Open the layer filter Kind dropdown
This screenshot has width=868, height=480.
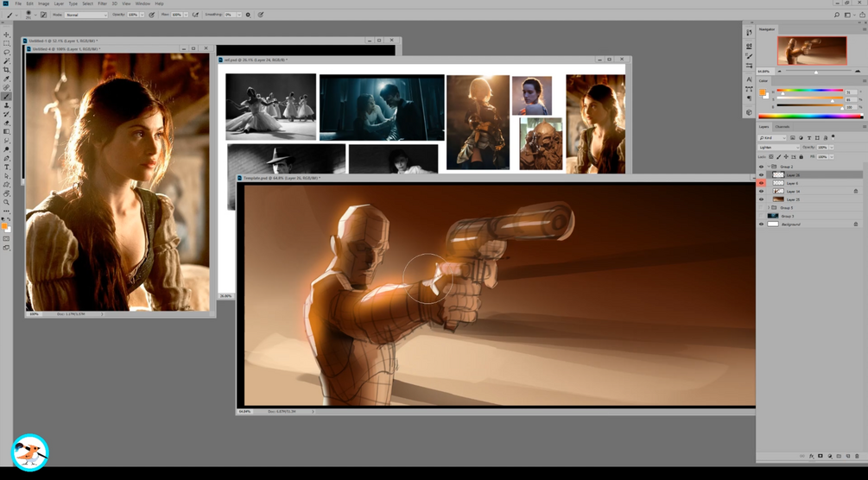coord(772,138)
